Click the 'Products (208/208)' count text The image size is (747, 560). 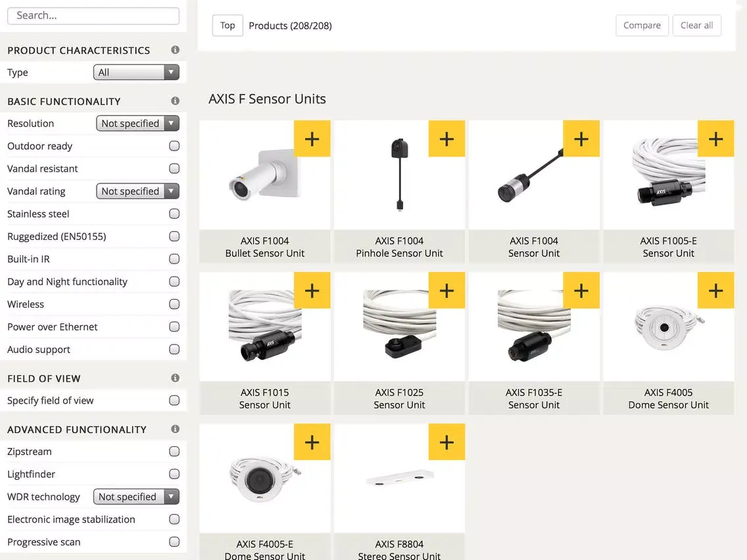290,26
